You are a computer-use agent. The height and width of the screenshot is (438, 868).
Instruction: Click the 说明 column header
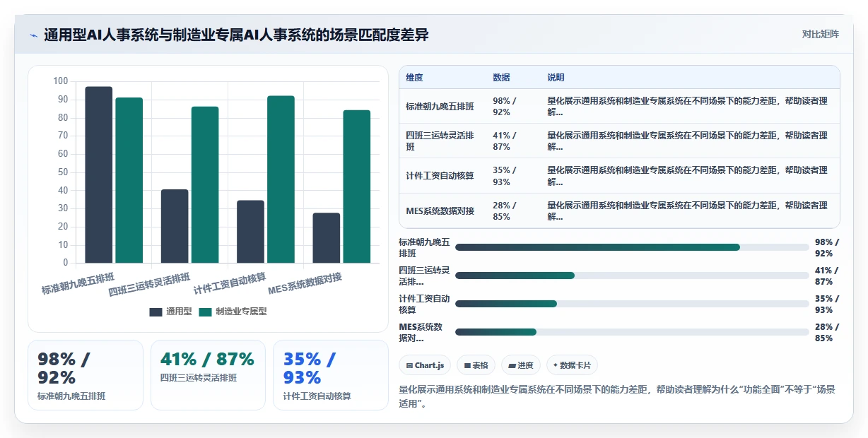pos(556,78)
